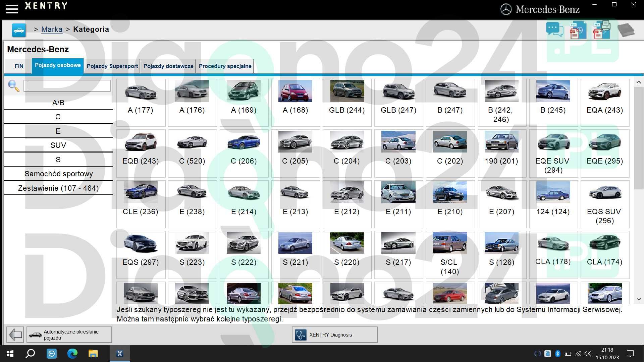Screen dimensions: 644x362
Task: Filter by SUV category
Action: tap(58, 145)
